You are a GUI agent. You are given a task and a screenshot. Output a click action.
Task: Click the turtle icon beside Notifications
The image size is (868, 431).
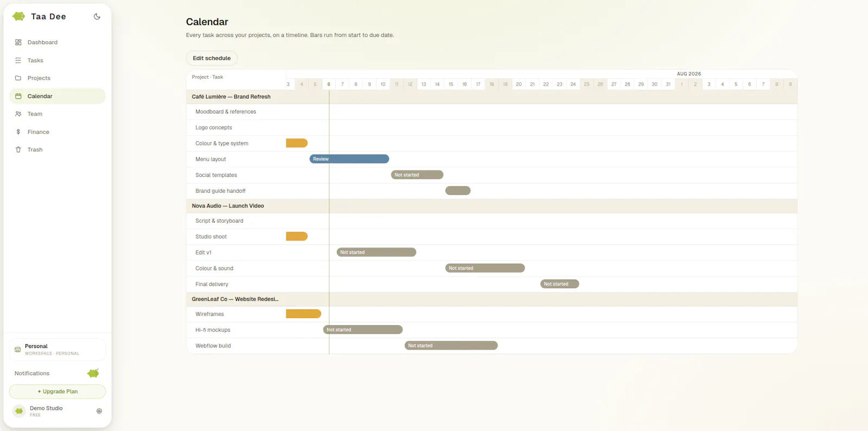pyautogui.click(x=93, y=373)
